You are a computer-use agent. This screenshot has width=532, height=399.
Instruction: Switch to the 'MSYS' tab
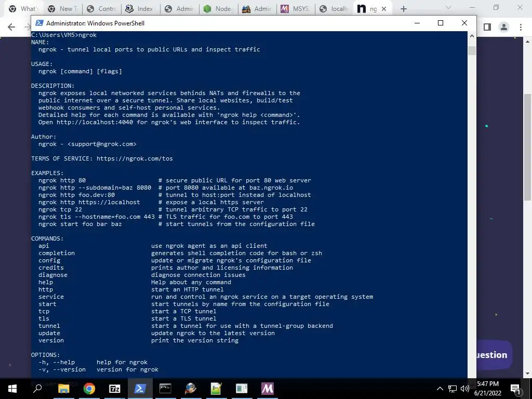(296, 9)
